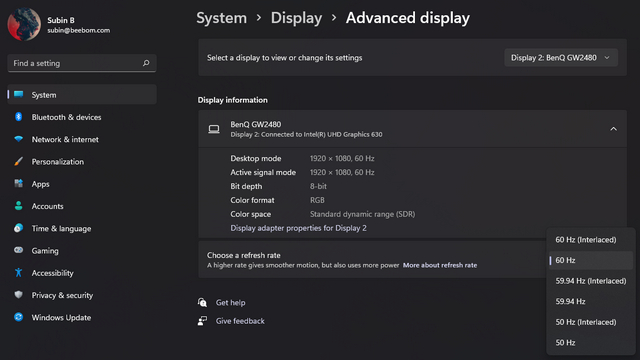Click Standard dynamic range (SDR) value

362,214
